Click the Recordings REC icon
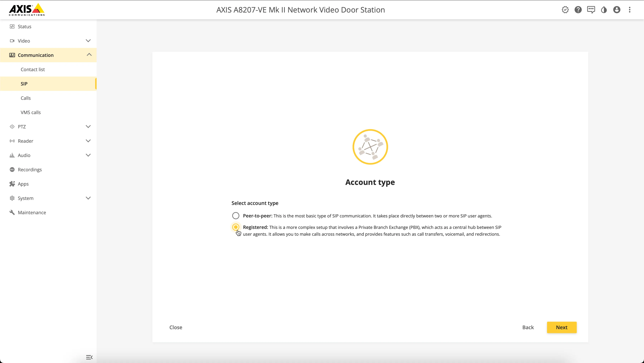This screenshot has height=363, width=644. point(12,169)
